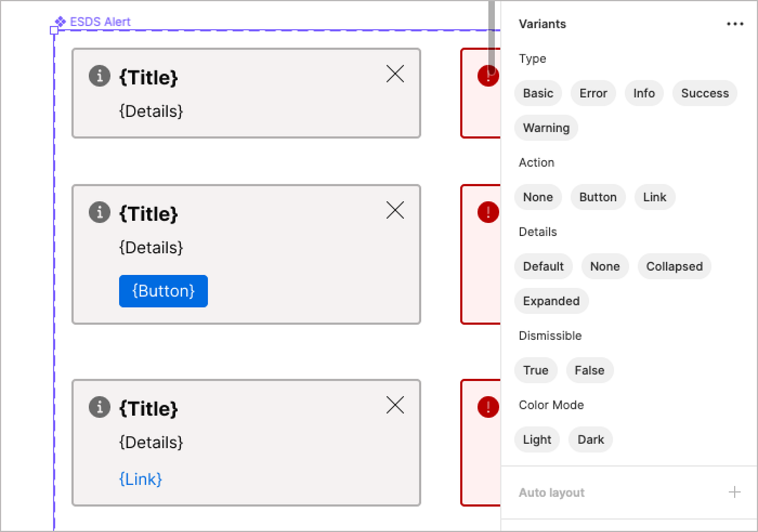Image resolution: width=758 pixels, height=532 pixels.
Task: Click the blue {Button} in the middle alert
Action: (x=163, y=291)
